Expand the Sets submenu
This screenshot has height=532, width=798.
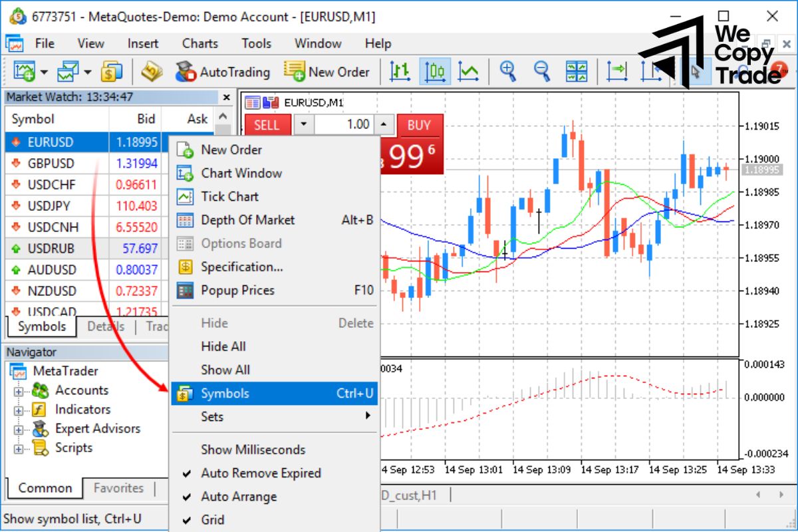coord(274,417)
